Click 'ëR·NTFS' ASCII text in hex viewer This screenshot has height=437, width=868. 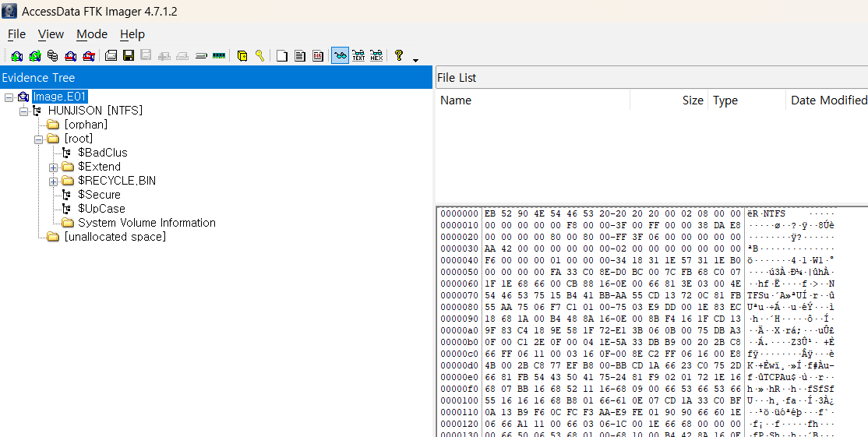[766, 213]
